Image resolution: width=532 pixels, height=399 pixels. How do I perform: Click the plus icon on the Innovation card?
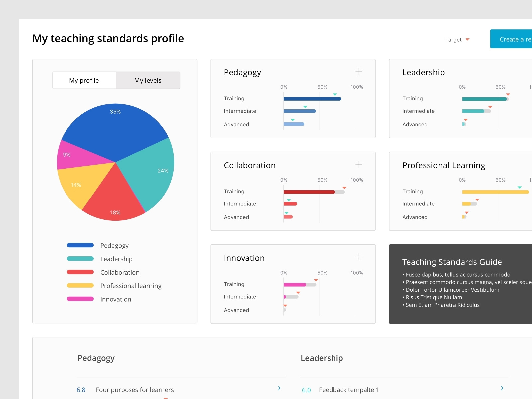pyautogui.click(x=359, y=257)
